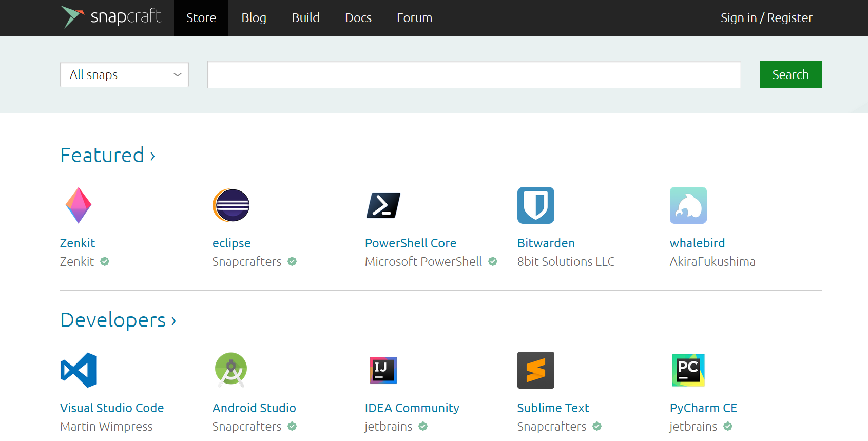Screen dimensions: 868x441
Task: Switch to the Blog tab
Action: coord(254,18)
